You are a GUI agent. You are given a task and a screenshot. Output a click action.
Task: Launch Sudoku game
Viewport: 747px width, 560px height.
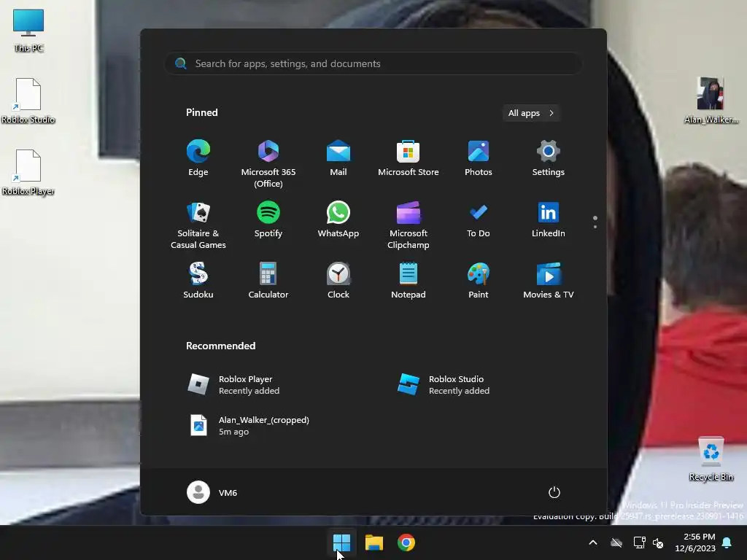[198, 281]
